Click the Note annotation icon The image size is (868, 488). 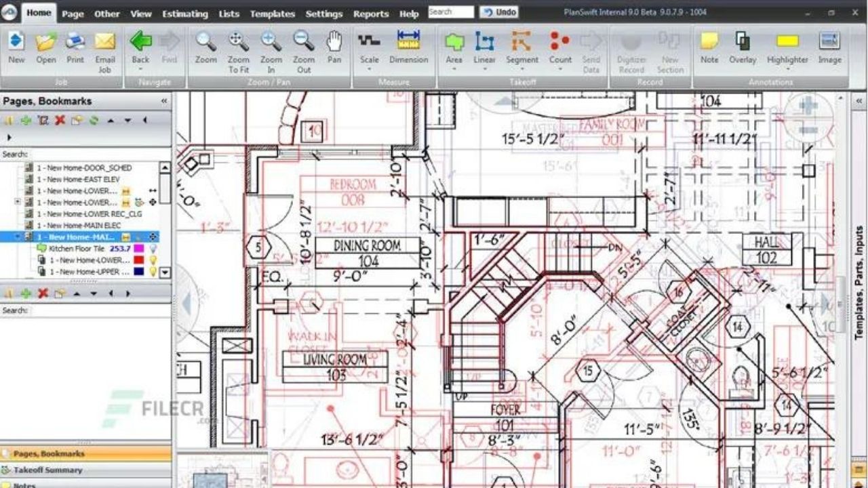point(709,41)
